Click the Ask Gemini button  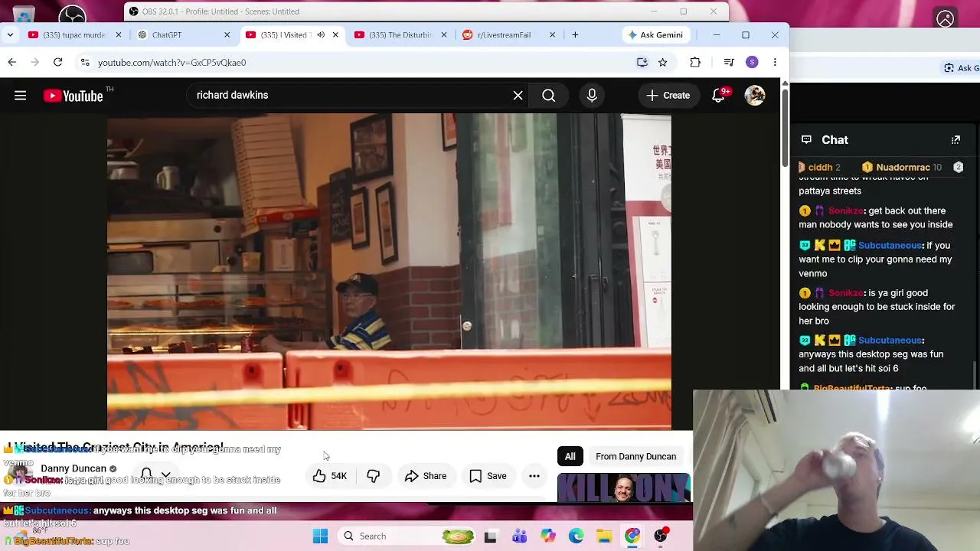point(655,35)
